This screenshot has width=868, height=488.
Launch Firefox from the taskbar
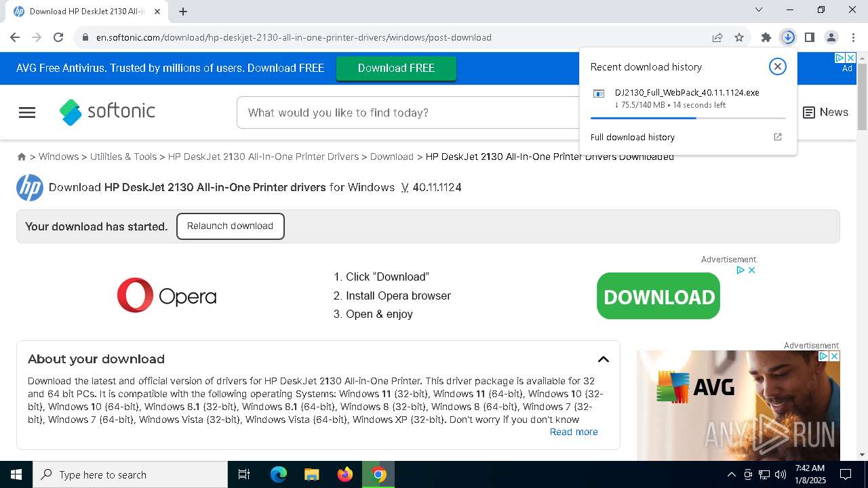(x=345, y=474)
